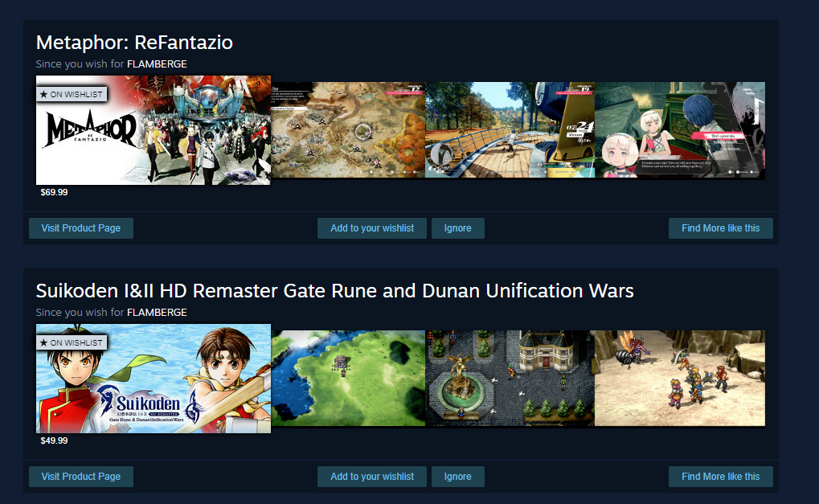Add Suikoden I&II Remaster to wishlist
This screenshot has width=819, height=504.
pos(372,477)
